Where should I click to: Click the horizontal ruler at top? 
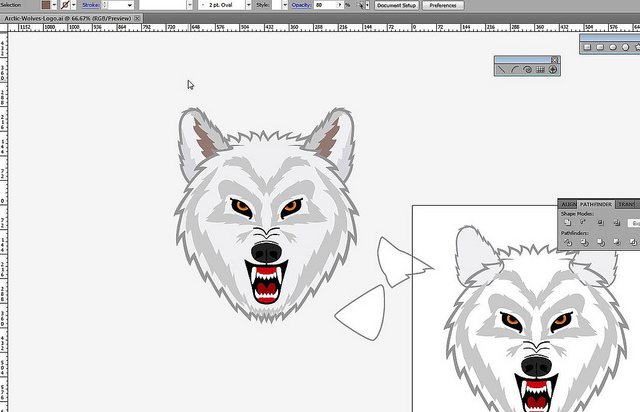[x=322, y=27]
